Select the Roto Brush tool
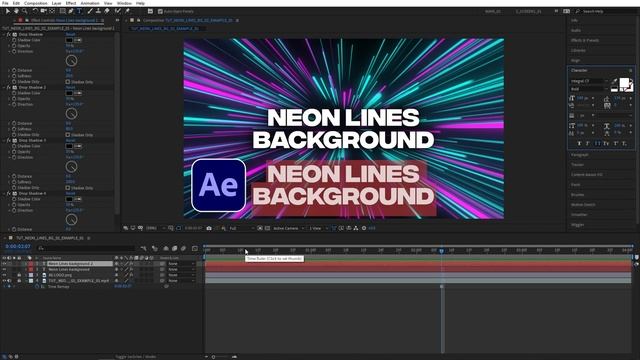The image size is (640, 360). pyautogui.click(x=118, y=11)
